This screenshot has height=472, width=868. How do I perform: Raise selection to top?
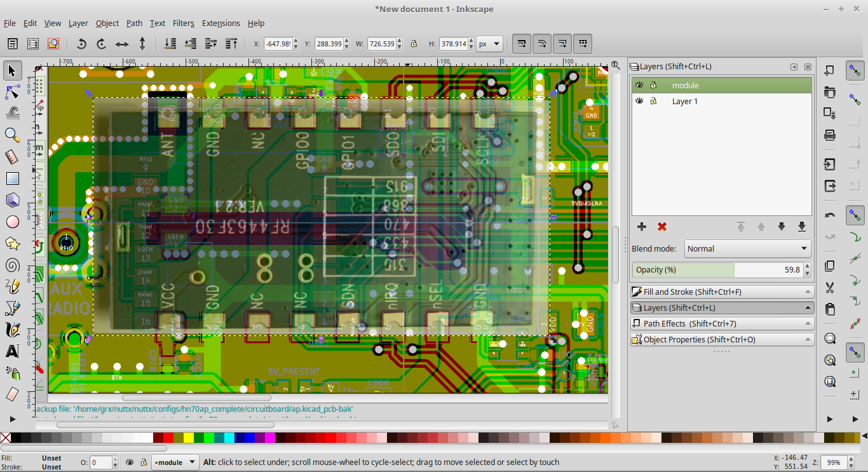click(x=231, y=44)
